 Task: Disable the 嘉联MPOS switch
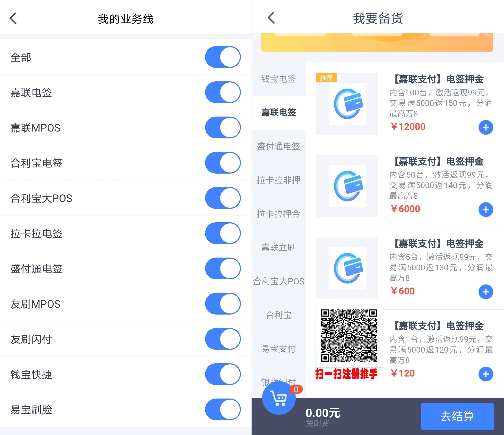[223, 128]
